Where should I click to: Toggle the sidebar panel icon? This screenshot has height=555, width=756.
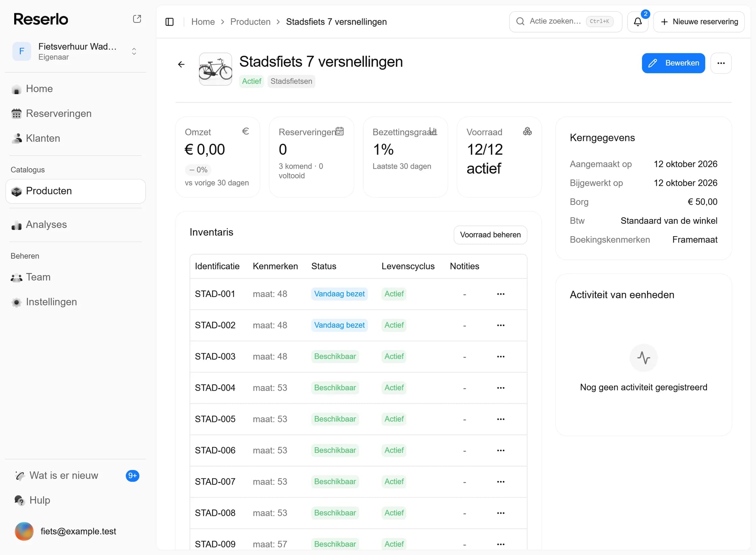[x=169, y=22]
